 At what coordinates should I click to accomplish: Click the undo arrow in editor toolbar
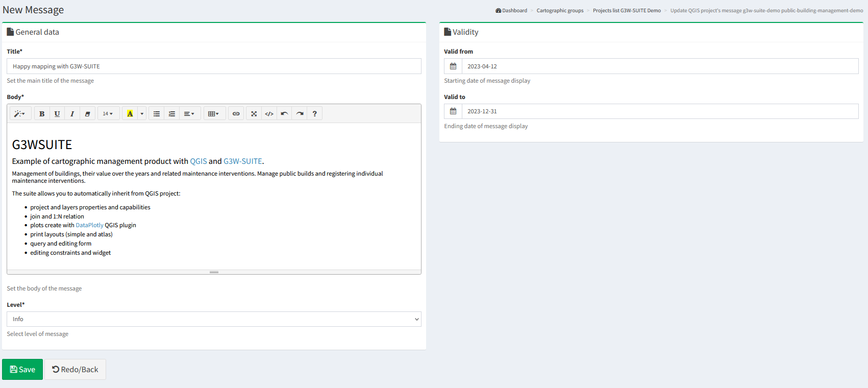[284, 114]
